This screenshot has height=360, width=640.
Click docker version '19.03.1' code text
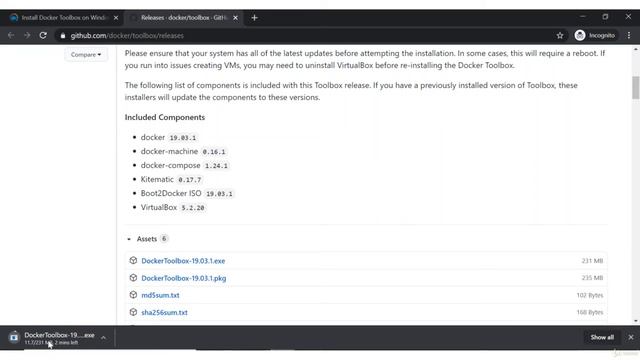point(183,138)
